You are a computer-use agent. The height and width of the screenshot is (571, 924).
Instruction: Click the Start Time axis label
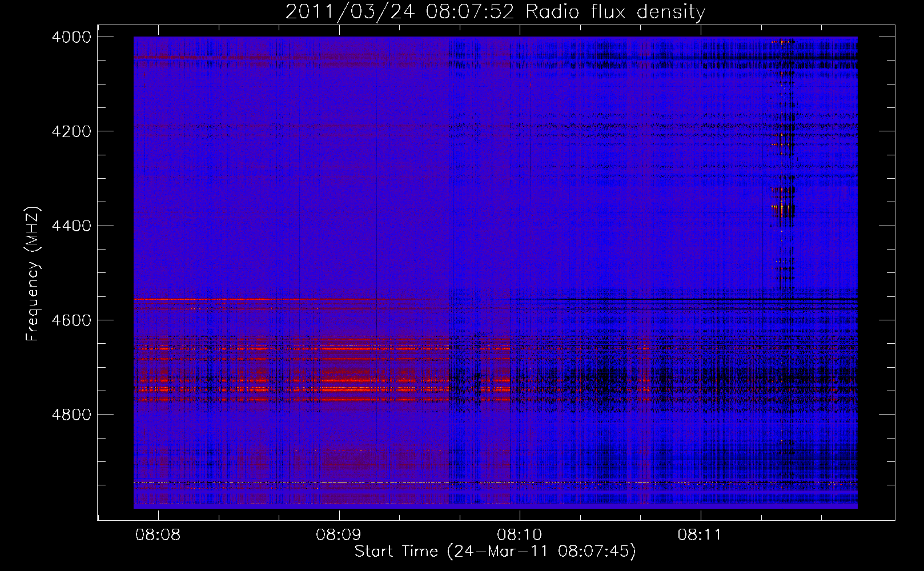[x=495, y=552]
